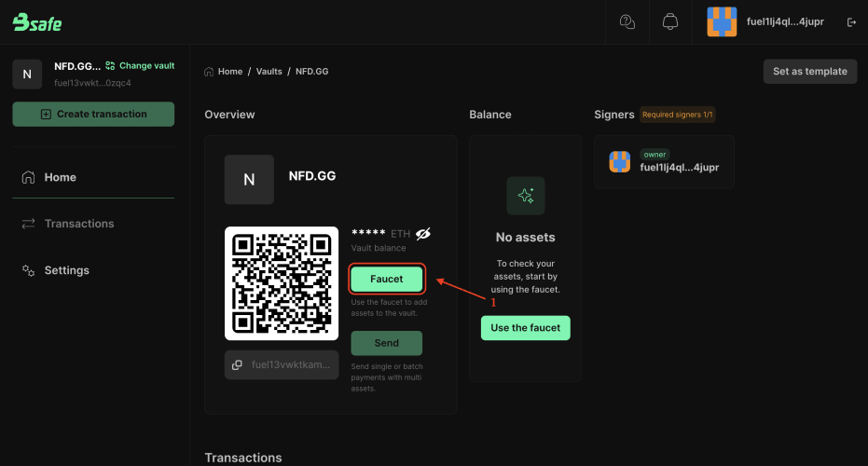
Task: Click the owner tag label
Action: (654, 155)
